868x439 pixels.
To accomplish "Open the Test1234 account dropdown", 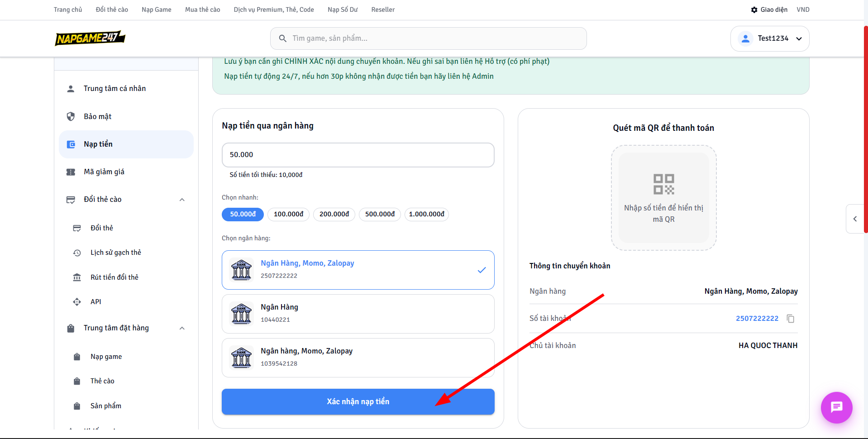I will point(769,38).
